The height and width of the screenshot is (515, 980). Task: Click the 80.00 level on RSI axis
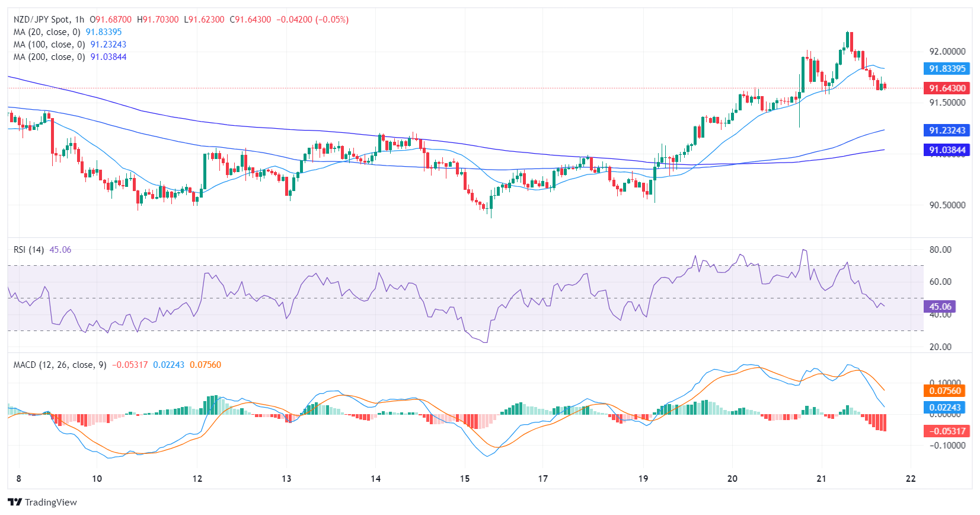click(940, 250)
